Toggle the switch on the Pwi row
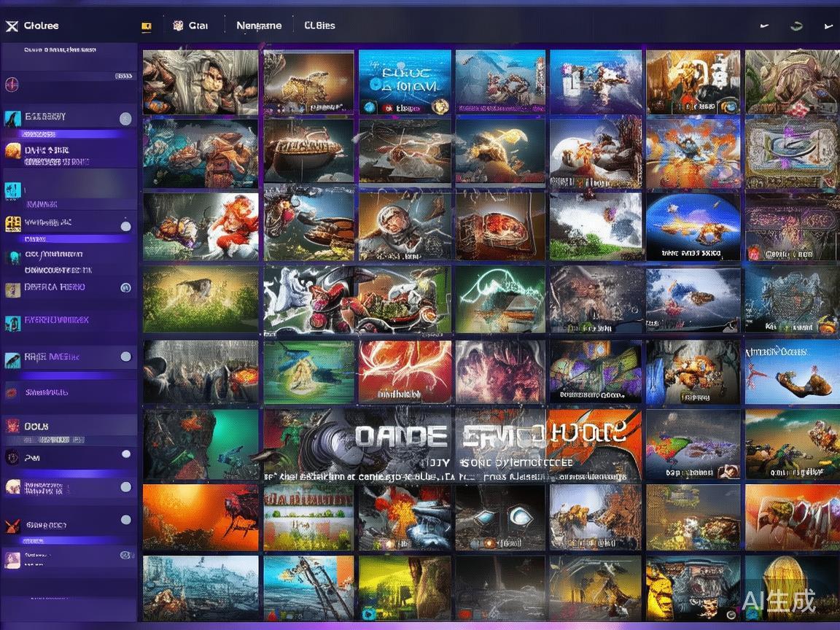The height and width of the screenshot is (630, 840). pos(126,454)
